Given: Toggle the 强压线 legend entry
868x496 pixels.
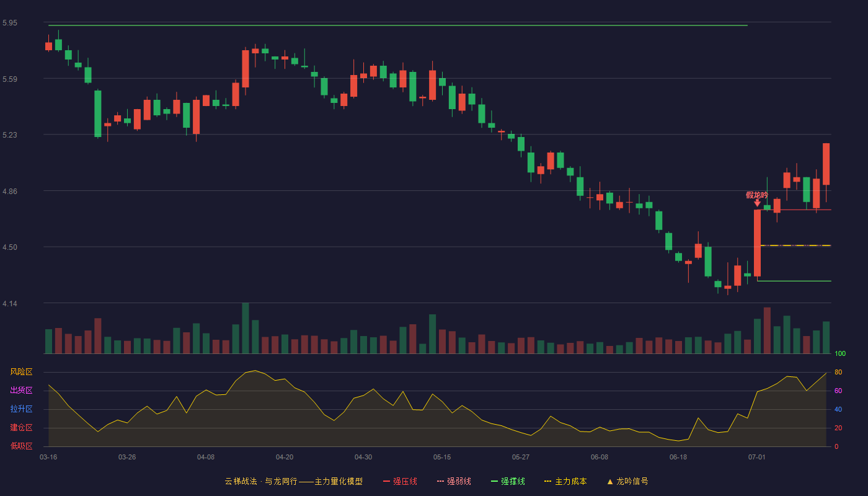Looking at the screenshot, I should pyautogui.click(x=400, y=481).
